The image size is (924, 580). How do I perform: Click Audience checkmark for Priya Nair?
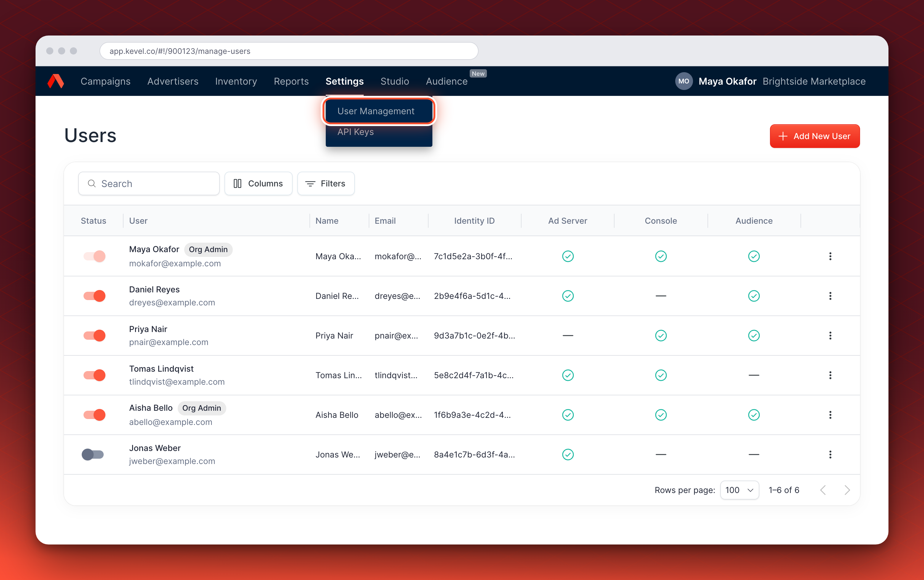coord(754,336)
